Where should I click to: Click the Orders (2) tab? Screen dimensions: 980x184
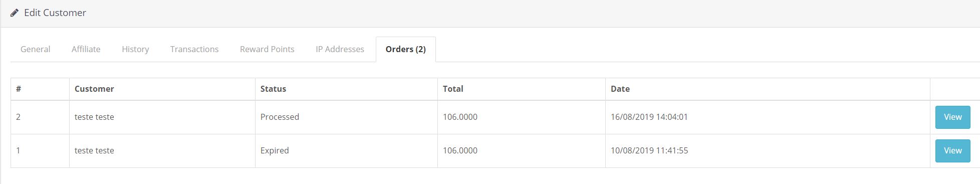click(406, 49)
